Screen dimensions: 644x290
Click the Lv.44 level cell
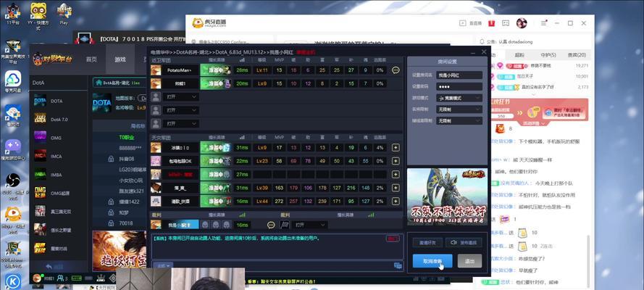[262, 202]
